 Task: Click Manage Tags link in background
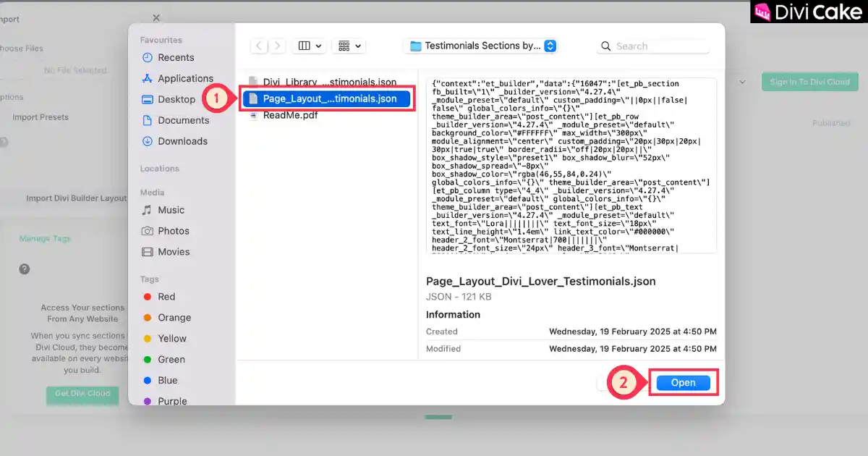click(45, 238)
